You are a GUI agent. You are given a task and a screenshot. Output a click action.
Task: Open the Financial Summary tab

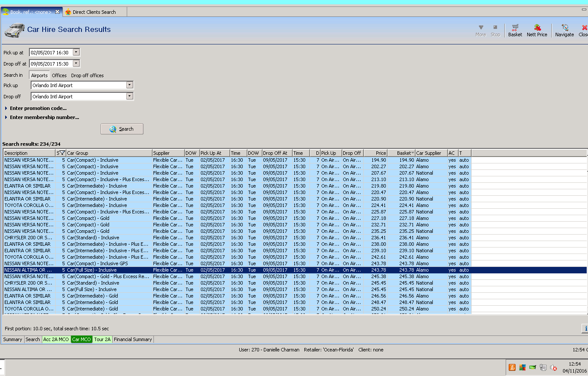click(x=133, y=339)
